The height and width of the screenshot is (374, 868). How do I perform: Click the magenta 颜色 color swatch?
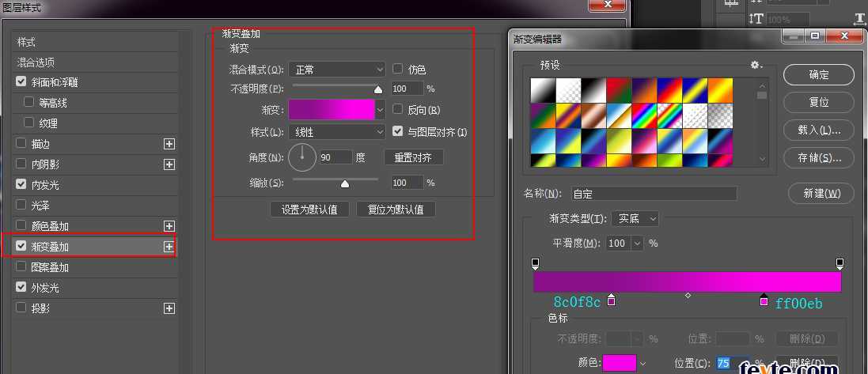click(619, 363)
